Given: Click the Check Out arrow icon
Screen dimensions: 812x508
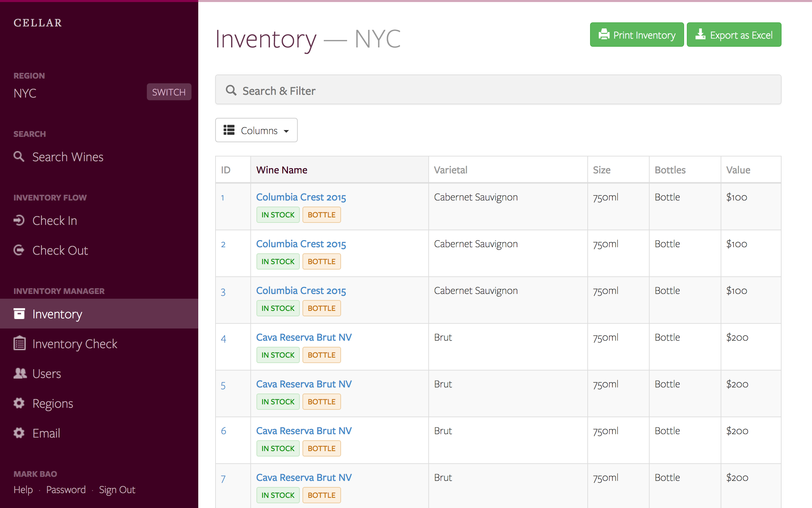Looking at the screenshot, I should (x=19, y=250).
